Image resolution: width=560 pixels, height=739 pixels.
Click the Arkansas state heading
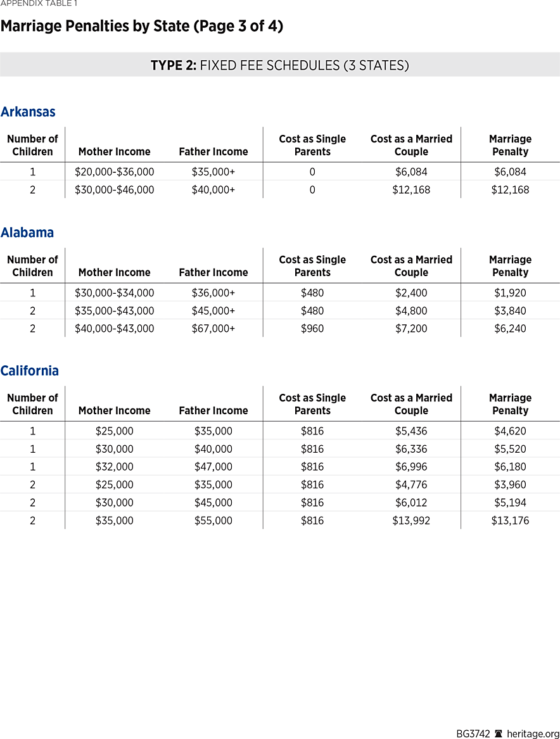pos(28,112)
